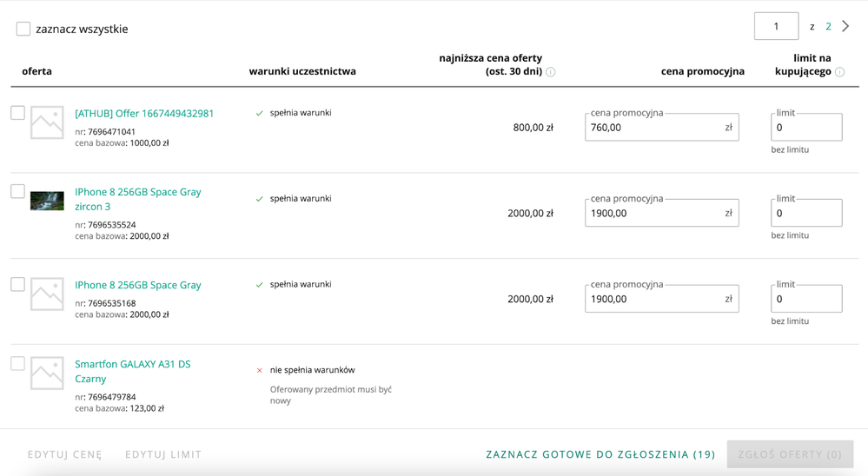Screen dimensions: 868x476
Task: Check the 'zaznacz wszystkie' checkbox
Action: point(23,29)
